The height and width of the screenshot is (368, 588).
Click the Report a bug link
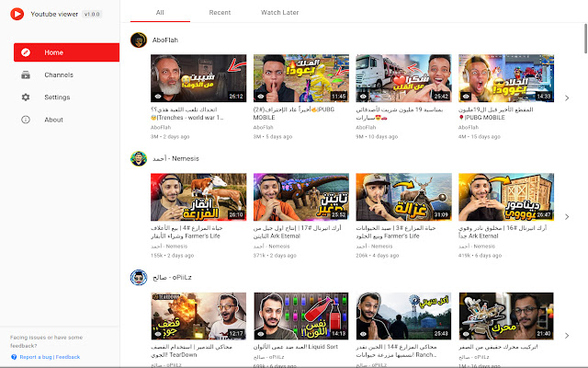click(x=36, y=357)
